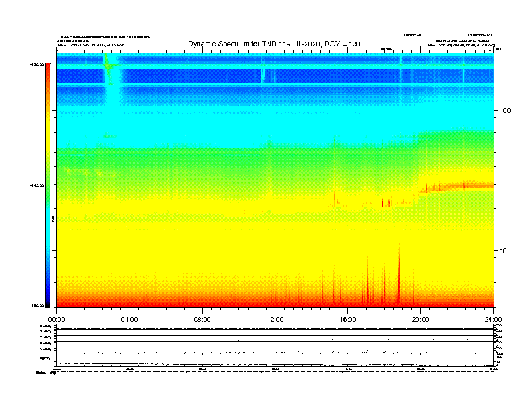
Task: Click the '24:00' time axis label
Action: pos(493,320)
